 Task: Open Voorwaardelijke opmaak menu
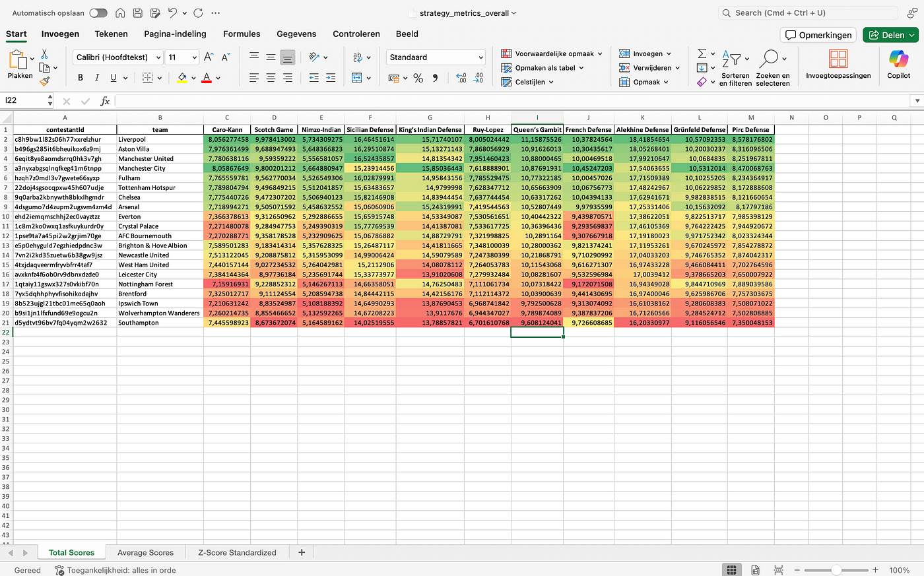click(x=552, y=53)
